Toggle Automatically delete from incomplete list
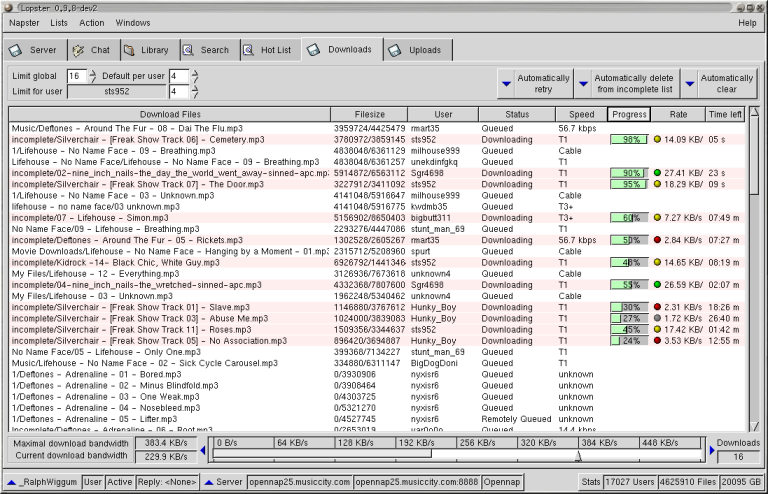768x494 pixels. [x=634, y=84]
